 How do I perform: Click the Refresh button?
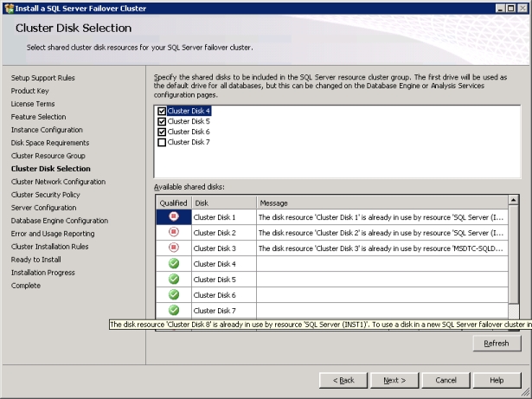[x=497, y=344]
